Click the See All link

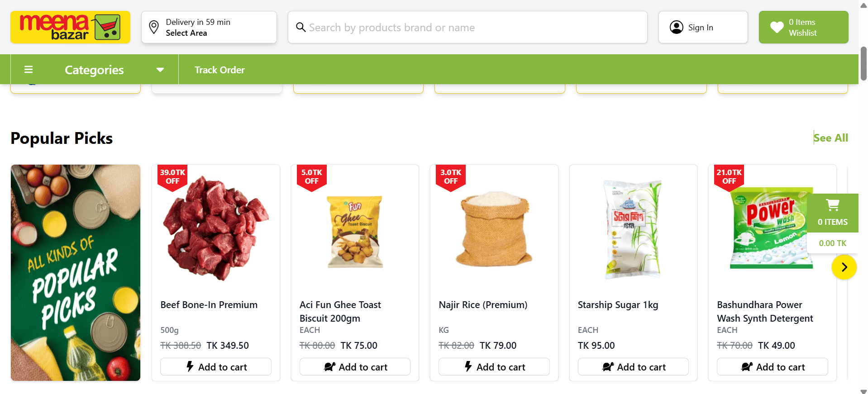tap(831, 138)
